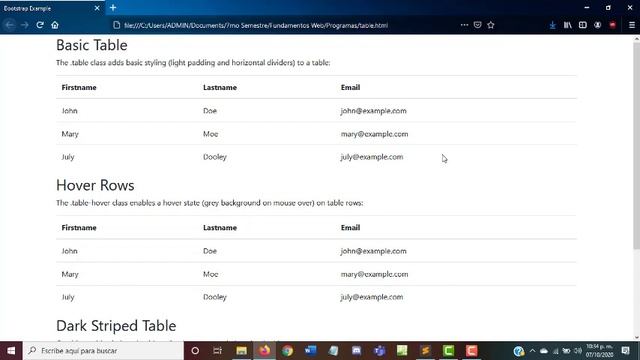Click 'john@example.com' in Hover Rows table
Viewport: 640px width, 360px height.
[x=373, y=251]
